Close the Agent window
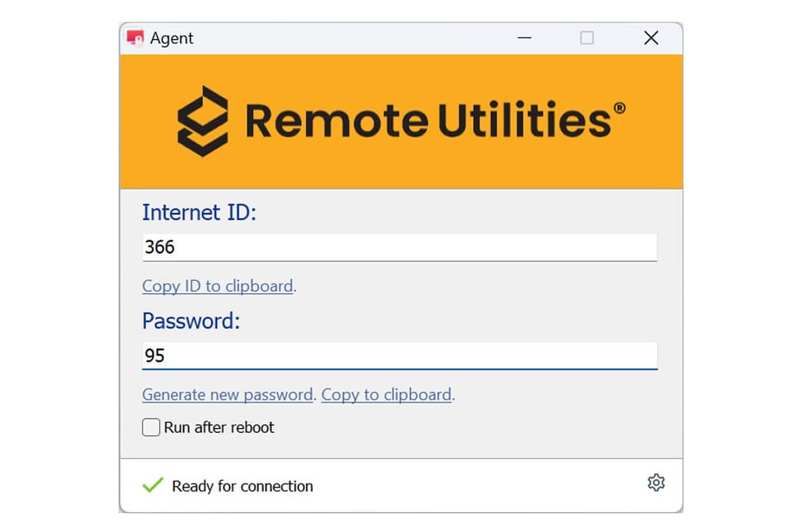 pyautogui.click(x=651, y=37)
